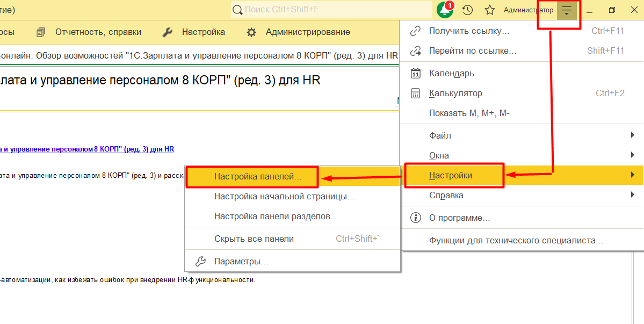Click the About program info icon
The height and width of the screenshot is (324, 644).
[416, 218]
